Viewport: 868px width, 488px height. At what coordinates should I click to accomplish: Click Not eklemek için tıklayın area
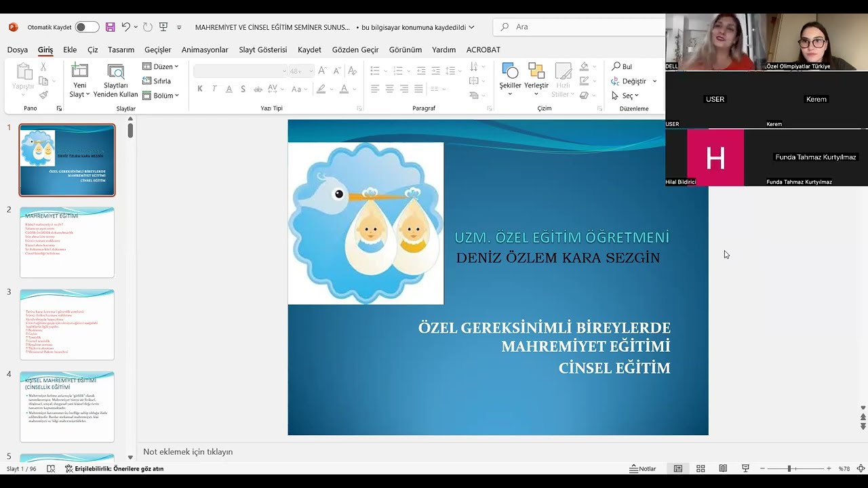pos(188,451)
